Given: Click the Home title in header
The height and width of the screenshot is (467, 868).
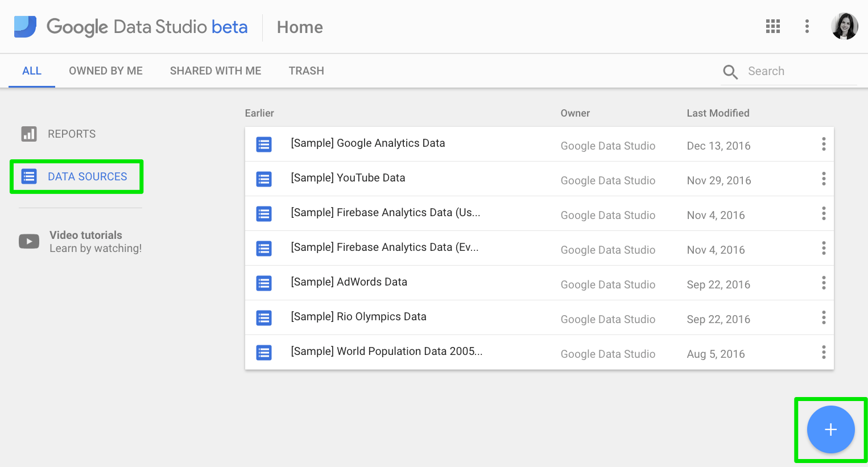Looking at the screenshot, I should pos(300,27).
